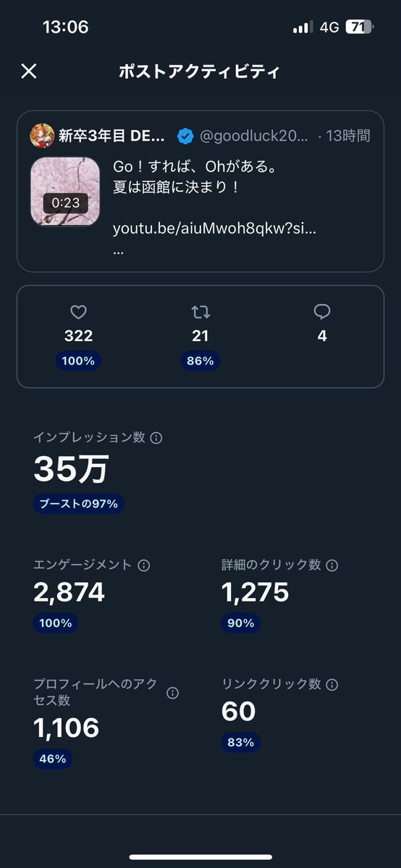The image size is (401, 868).
Task: Tap the 100% badge under likes
Action: pos(79,361)
